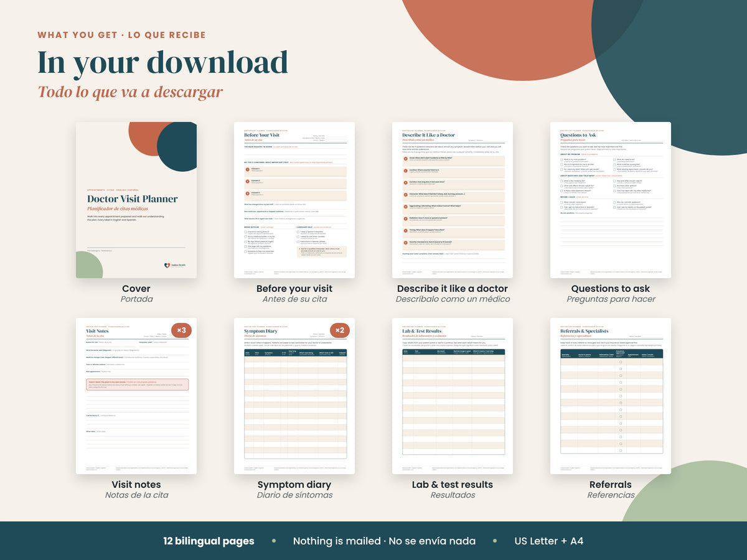Click the "Referrals" caption
Screen dimensions: 747x560
[x=611, y=485]
